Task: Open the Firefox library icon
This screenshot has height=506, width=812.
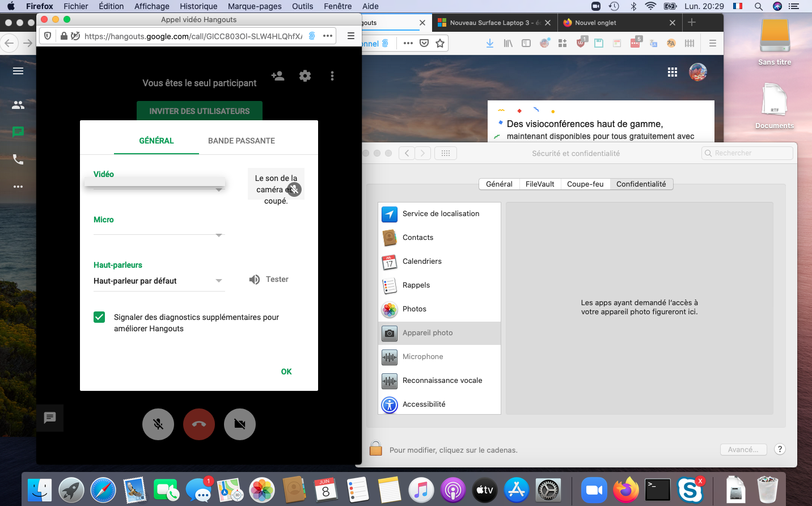Action: 508,43
